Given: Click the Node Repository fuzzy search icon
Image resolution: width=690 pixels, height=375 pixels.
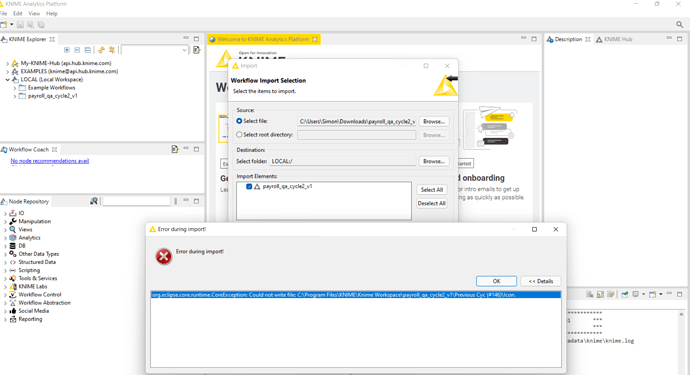Looking at the screenshot, I should 94,201.
